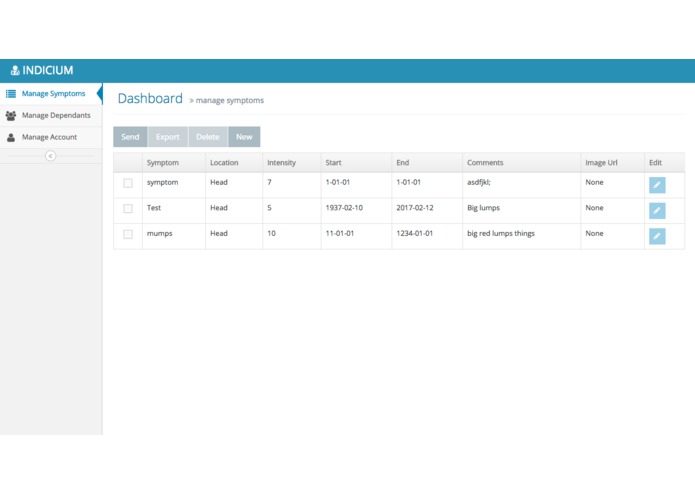Open Manage Dependants in sidebar
695x494 pixels.
(x=51, y=115)
